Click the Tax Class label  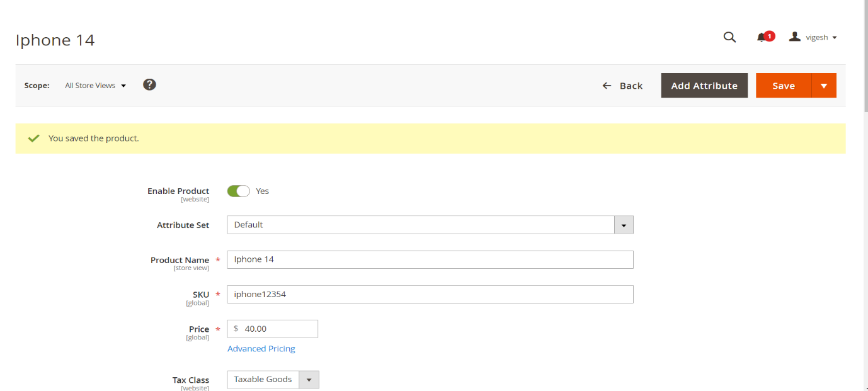(191, 380)
